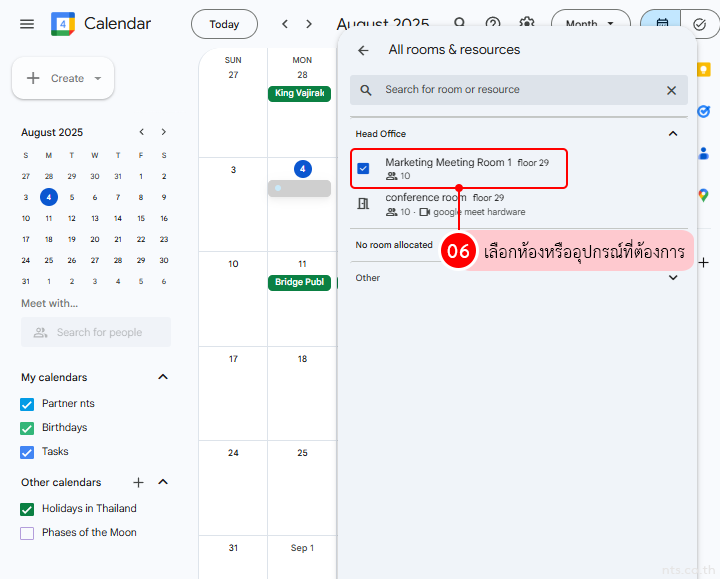Click the Create button
720x579 pixels.
pyautogui.click(x=63, y=78)
